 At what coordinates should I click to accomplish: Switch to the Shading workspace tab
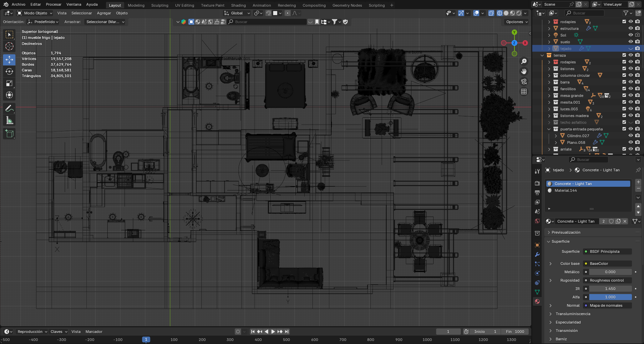(238, 5)
